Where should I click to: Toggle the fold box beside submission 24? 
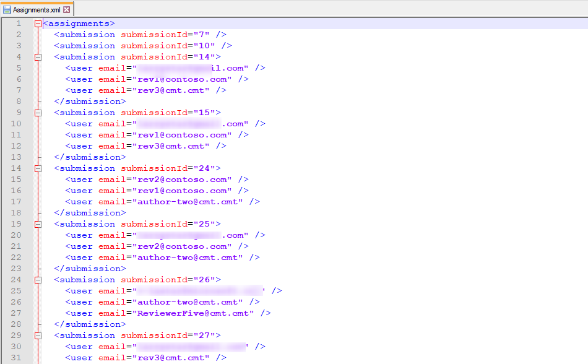[x=38, y=168]
